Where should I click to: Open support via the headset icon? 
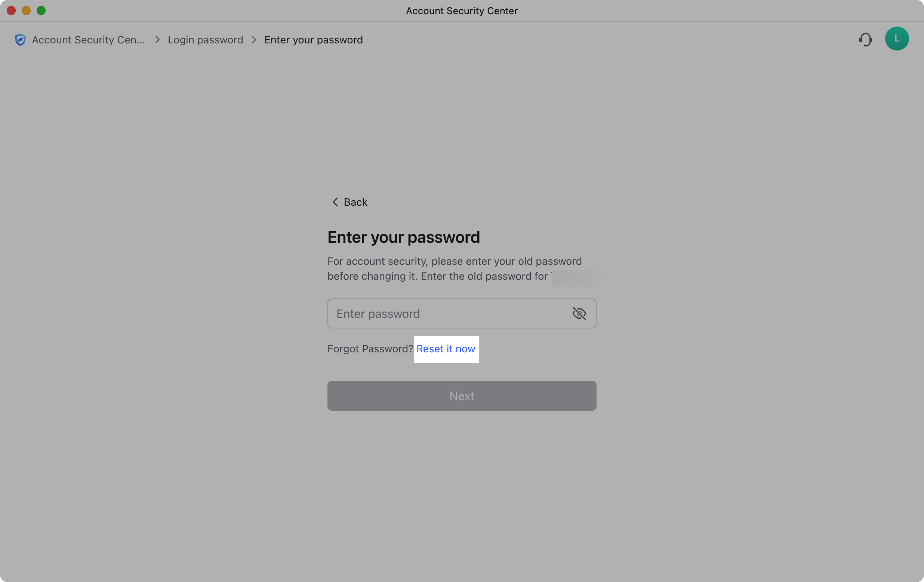click(x=866, y=40)
